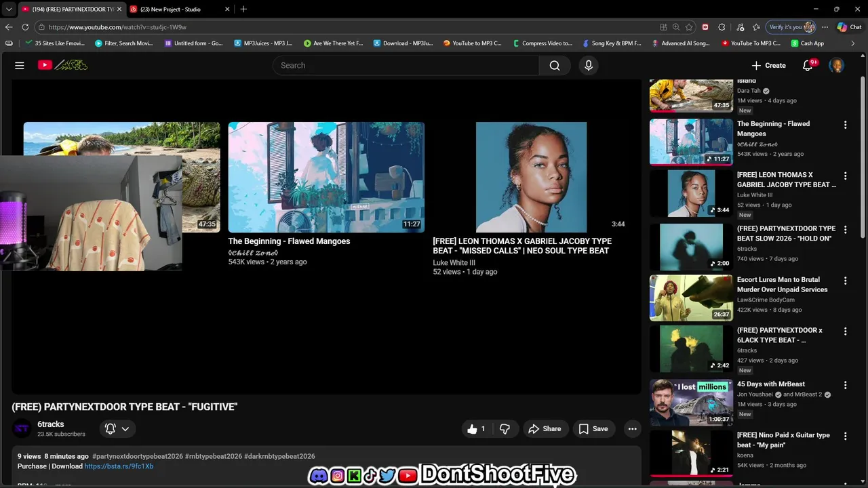Click the 6tracks channel avatar
The width and height of the screenshot is (868, 488).
pyautogui.click(x=22, y=428)
